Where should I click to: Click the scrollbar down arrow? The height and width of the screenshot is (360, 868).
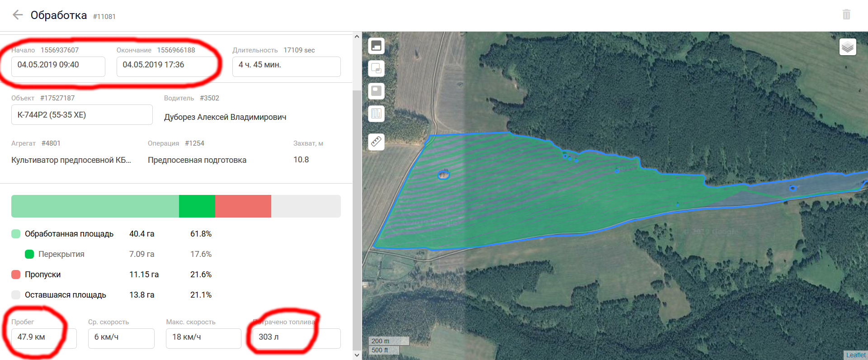[357, 355]
